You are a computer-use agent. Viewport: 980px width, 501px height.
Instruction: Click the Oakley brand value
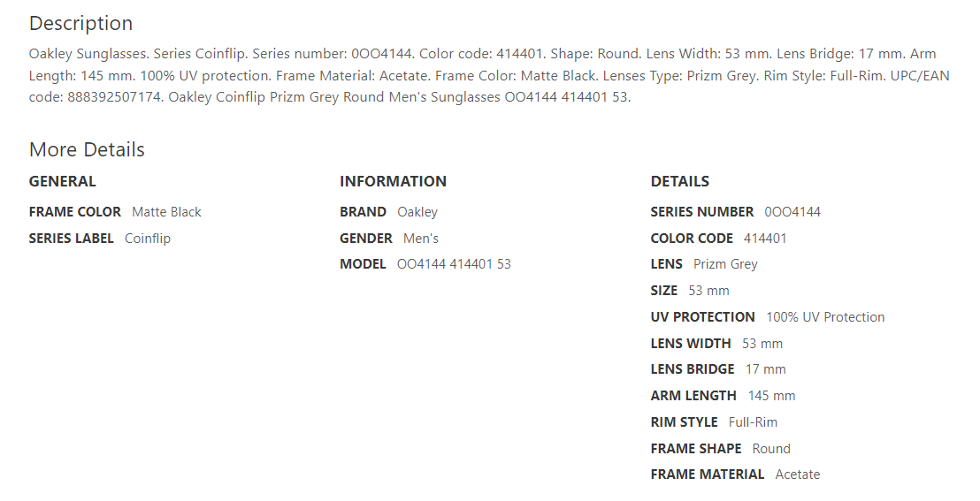click(417, 212)
